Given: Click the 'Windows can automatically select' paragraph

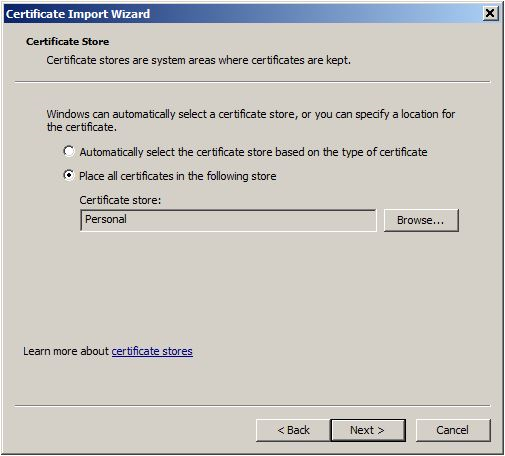Looking at the screenshot, I should coord(251,120).
